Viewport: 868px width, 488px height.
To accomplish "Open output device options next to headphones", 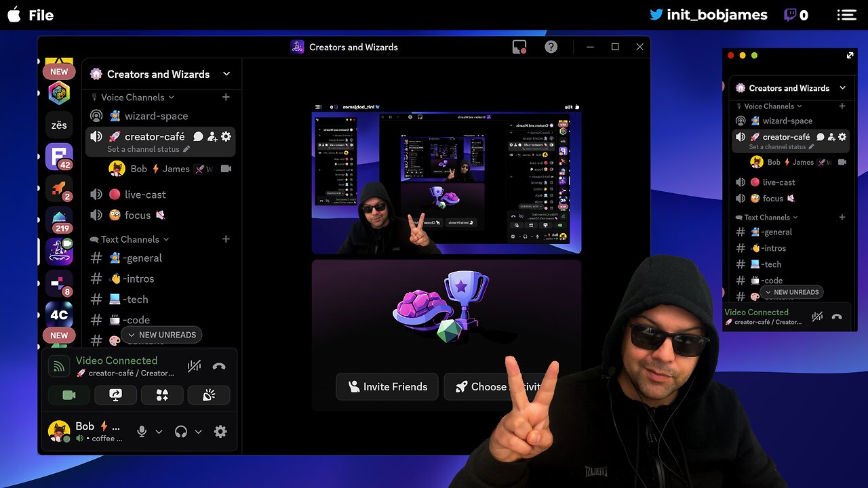I will point(199,432).
